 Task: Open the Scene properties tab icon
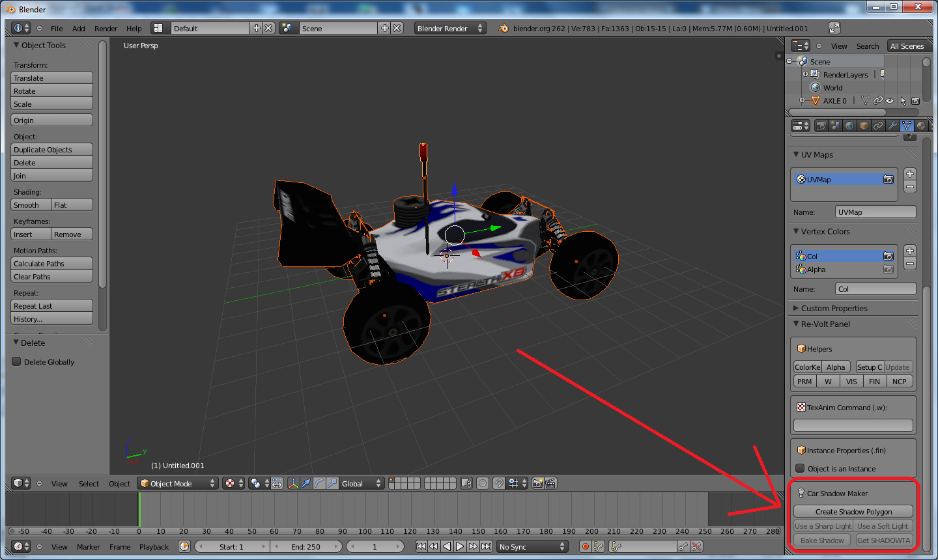click(x=836, y=126)
